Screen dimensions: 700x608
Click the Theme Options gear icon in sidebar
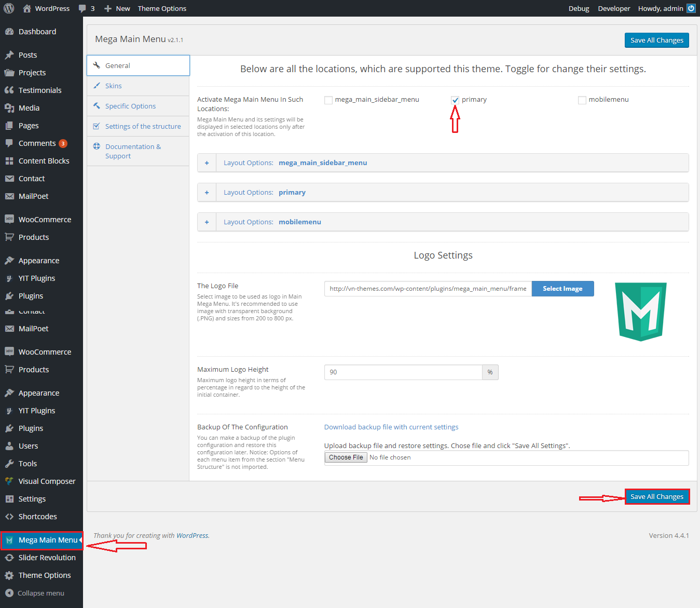click(9, 575)
